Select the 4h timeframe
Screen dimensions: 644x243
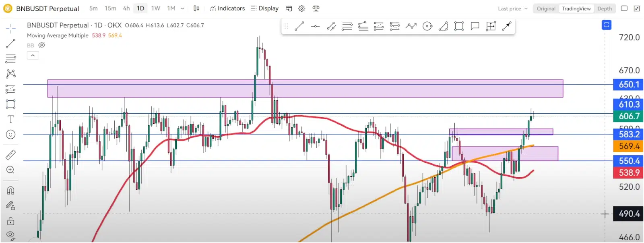coord(126,8)
